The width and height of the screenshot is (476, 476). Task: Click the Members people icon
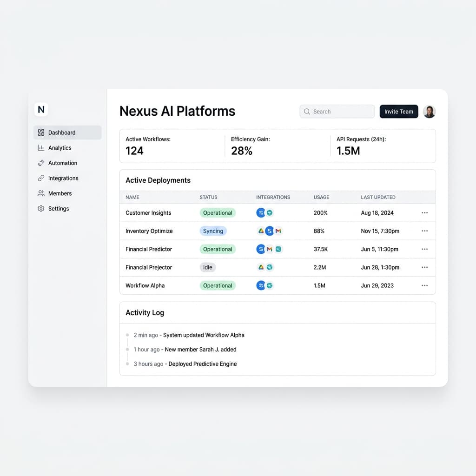[41, 193]
